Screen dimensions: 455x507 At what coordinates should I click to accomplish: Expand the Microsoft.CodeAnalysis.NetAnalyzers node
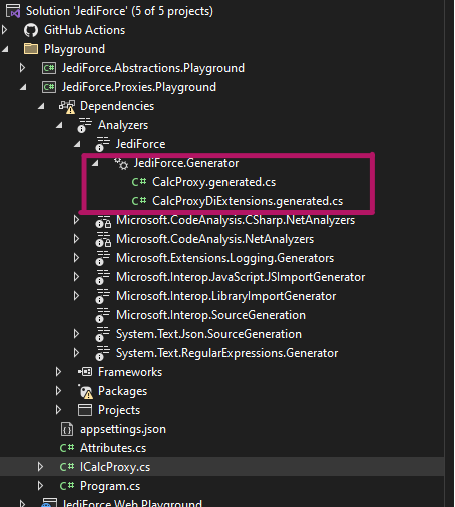pos(76,239)
